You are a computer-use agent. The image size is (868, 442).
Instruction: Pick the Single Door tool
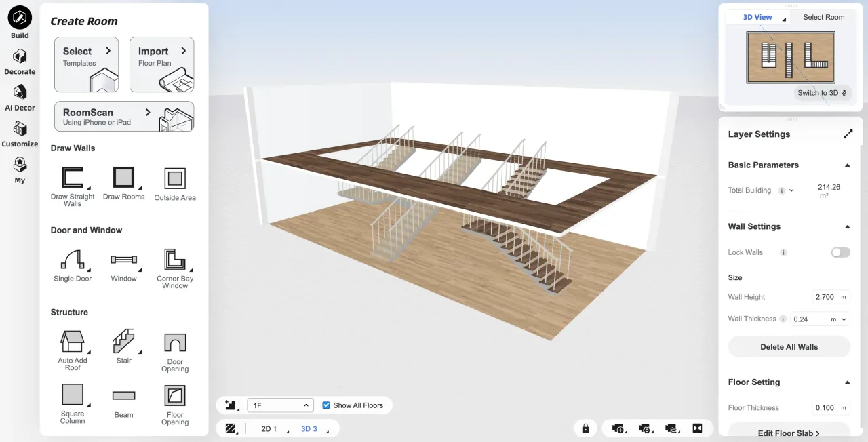pos(73,260)
